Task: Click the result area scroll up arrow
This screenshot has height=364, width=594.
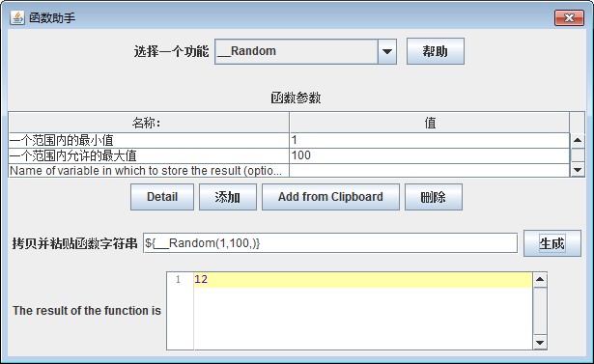Action: coord(540,280)
